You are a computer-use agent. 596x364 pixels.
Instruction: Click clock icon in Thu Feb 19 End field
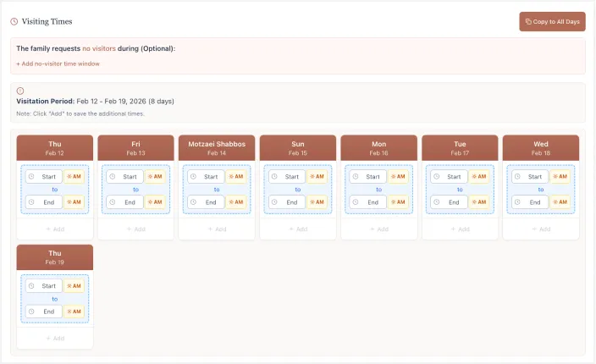tap(31, 312)
